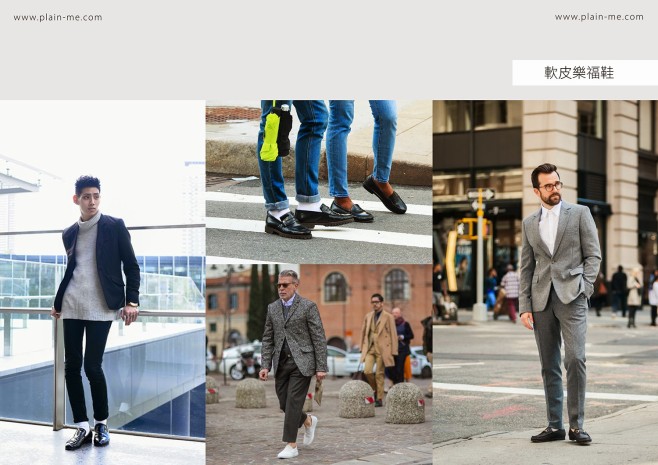Click the top-left www.plain-me.com link
The height and width of the screenshot is (465, 658).
click(x=58, y=17)
